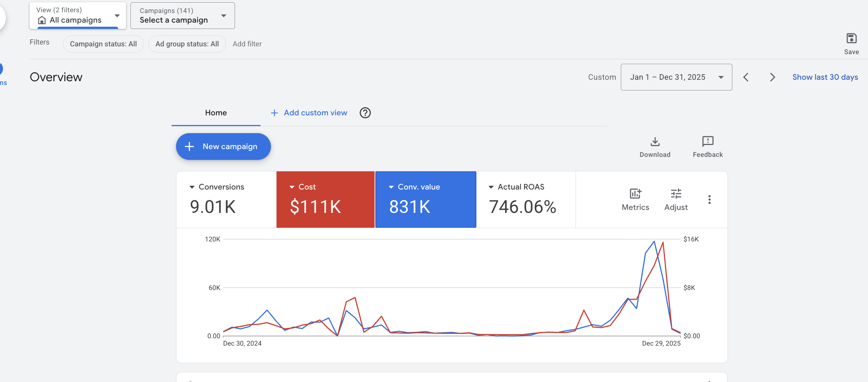The height and width of the screenshot is (382, 868).
Task: Click the $16K axis label
Action: (691, 239)
